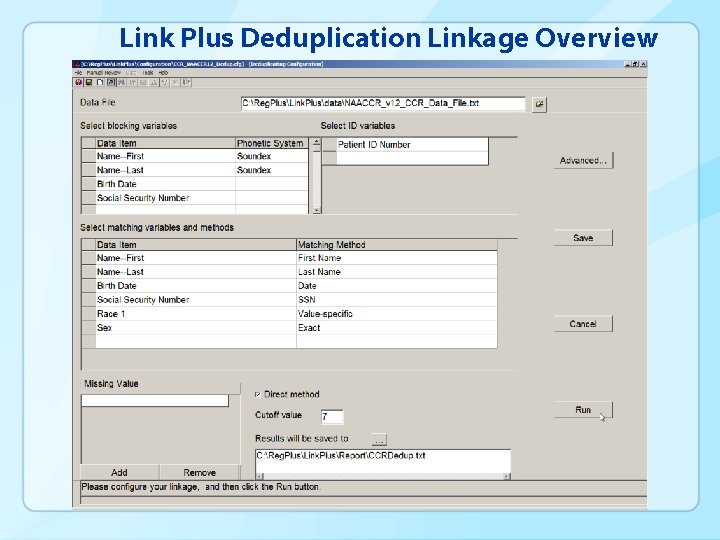Click the ... button for results location
Viewport: 720px width, 540px height.
coord(379,440)
